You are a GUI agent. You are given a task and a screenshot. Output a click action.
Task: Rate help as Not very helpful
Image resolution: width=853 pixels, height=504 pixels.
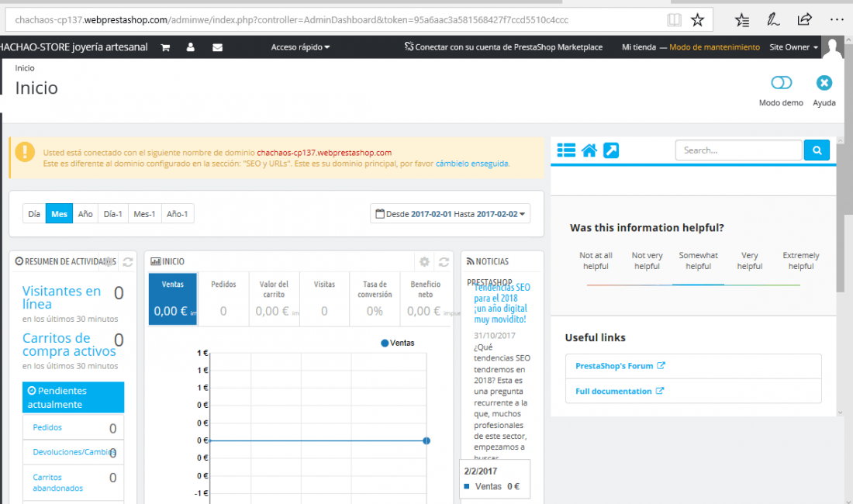pyautogui.click(x=647, y=261)
